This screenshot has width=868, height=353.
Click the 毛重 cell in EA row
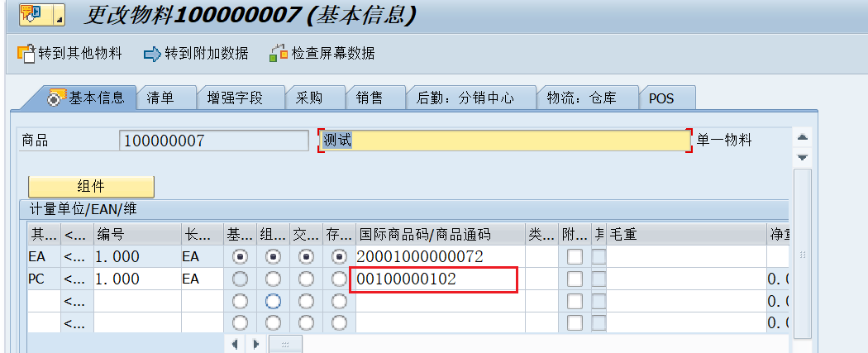pyautogui.click(x=686, y=257)
